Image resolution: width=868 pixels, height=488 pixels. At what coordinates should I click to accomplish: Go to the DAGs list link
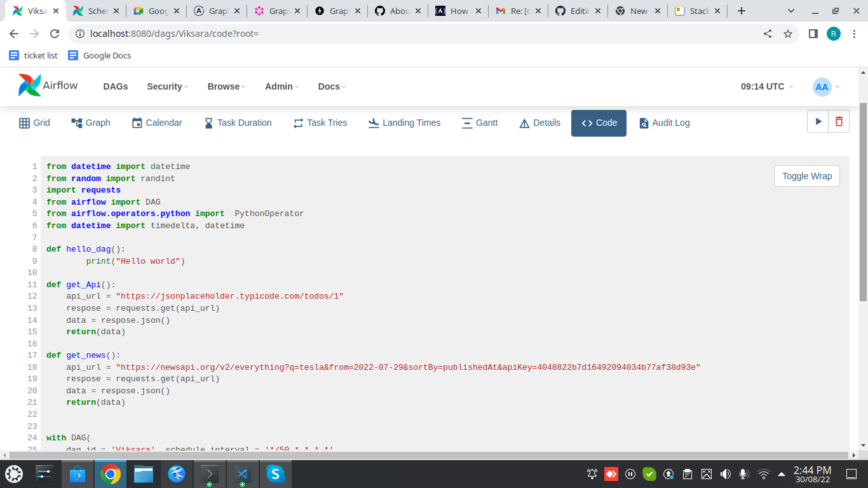click(x=116, y=86)
